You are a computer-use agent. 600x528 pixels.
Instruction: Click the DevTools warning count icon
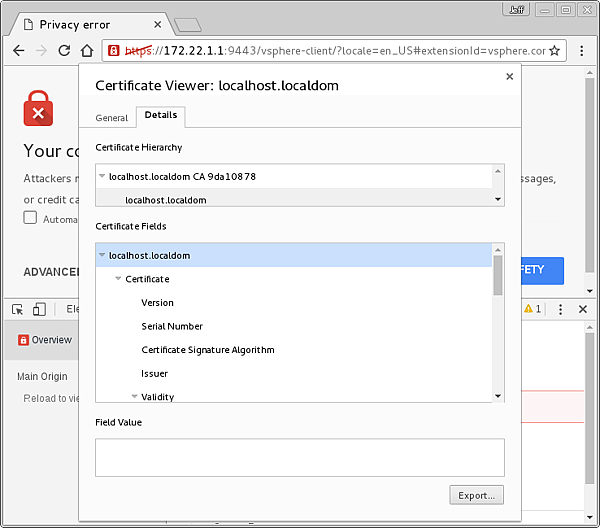tap(533, 309)
